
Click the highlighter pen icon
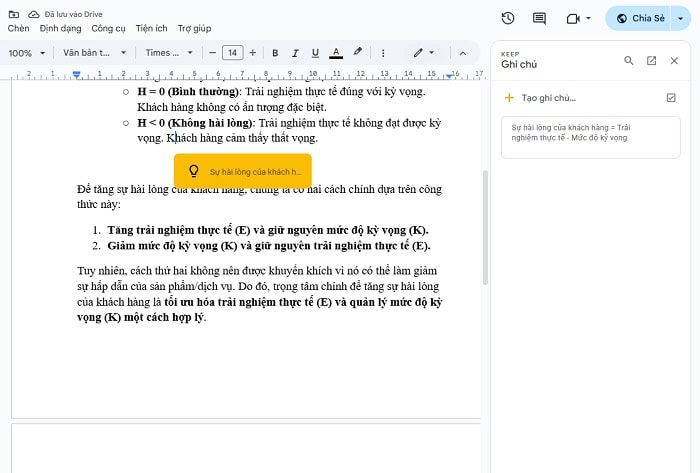click(357, 52)
